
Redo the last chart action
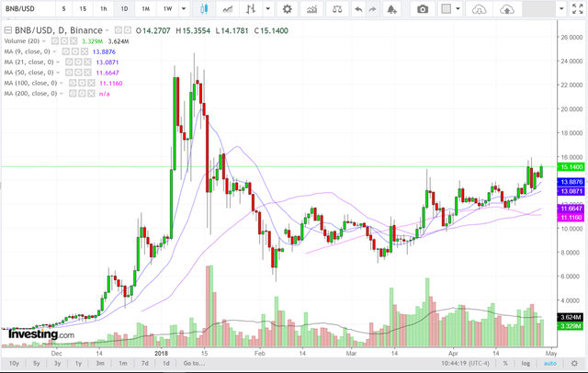(372, 9)
